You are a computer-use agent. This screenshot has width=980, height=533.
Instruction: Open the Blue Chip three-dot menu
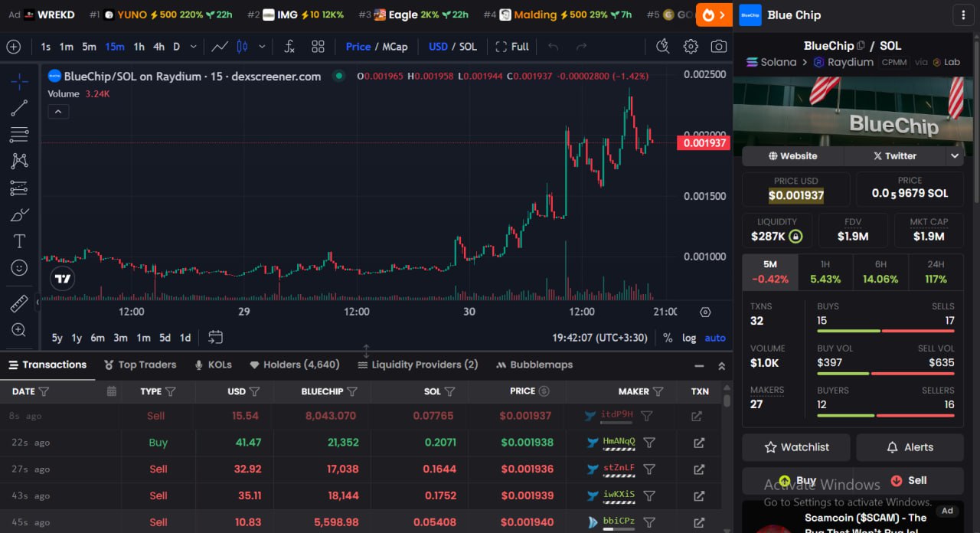click(962, 15)
